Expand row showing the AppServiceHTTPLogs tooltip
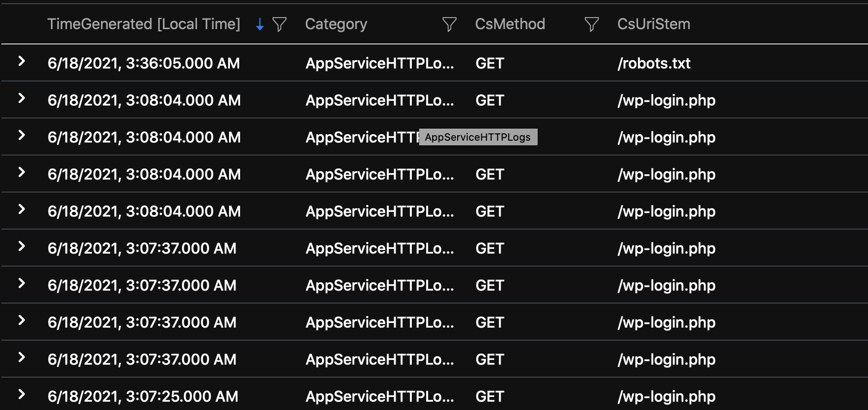 pyautogui.click(x=21, y=135)
